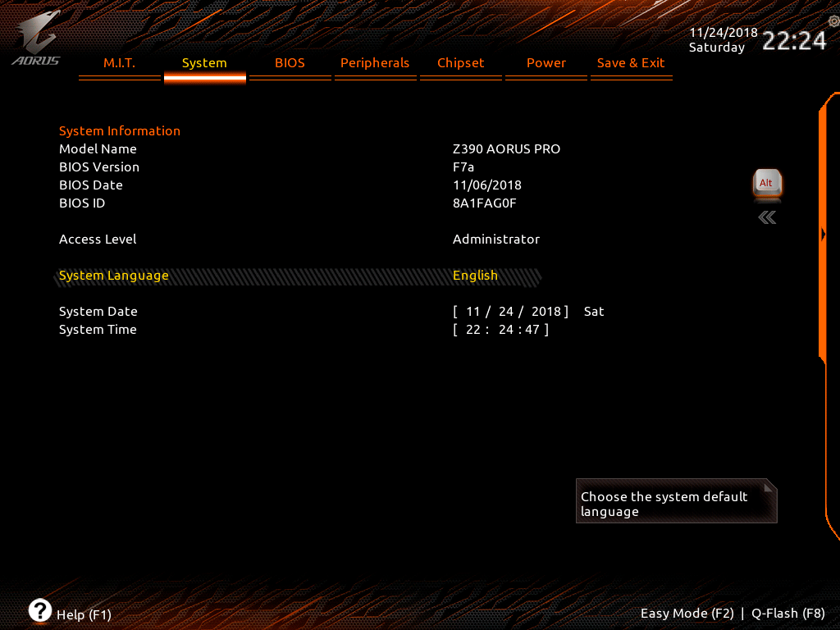
Task: Click the Help question mark icon
Action: coord(39,610)
